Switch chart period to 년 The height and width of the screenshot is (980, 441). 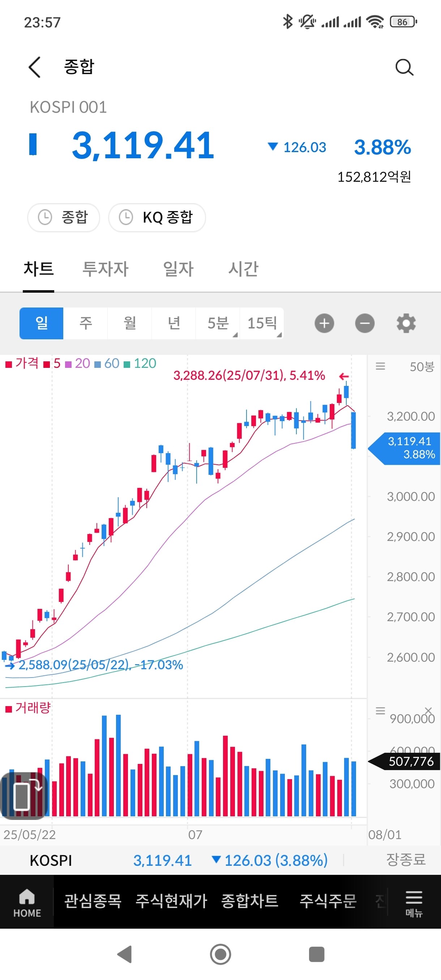tap(174, 323)
